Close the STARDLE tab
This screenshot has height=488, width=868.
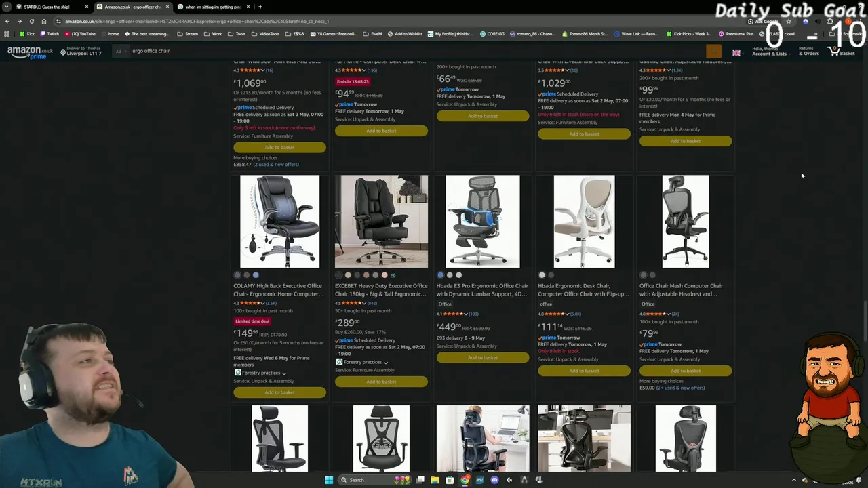[87, 7]
